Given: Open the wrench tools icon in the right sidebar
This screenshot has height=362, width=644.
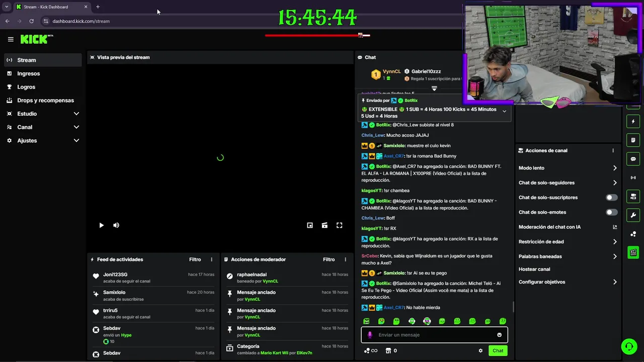Looking at the screenshot, I should 633,215.
